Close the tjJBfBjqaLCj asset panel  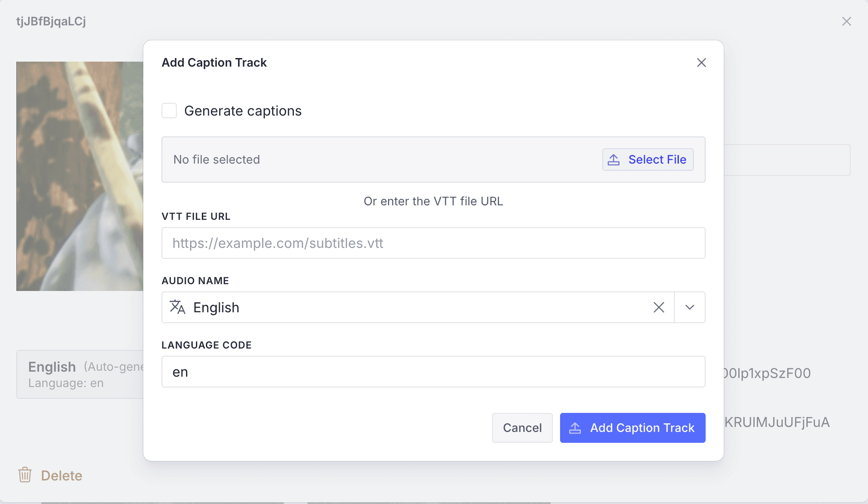point(846,21)
